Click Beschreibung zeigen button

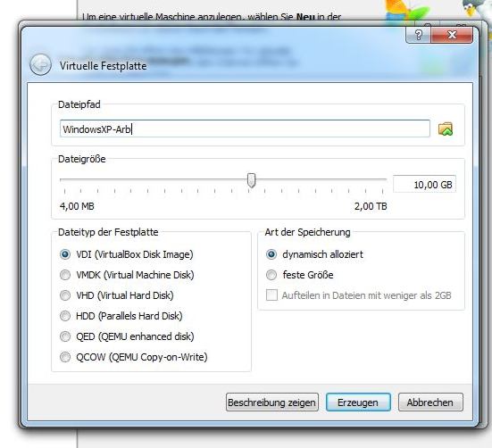[272, 402]
